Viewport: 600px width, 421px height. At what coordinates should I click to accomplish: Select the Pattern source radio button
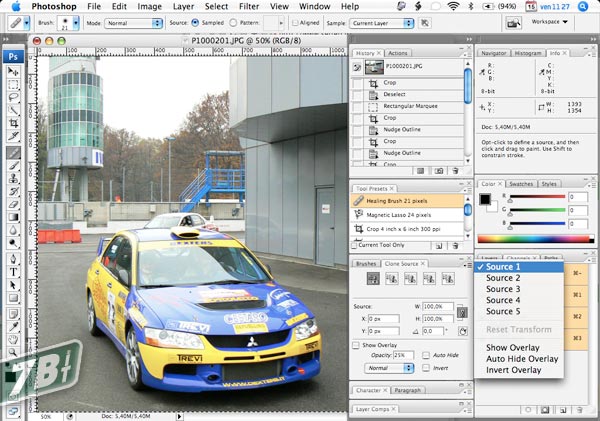coord(231,21)
